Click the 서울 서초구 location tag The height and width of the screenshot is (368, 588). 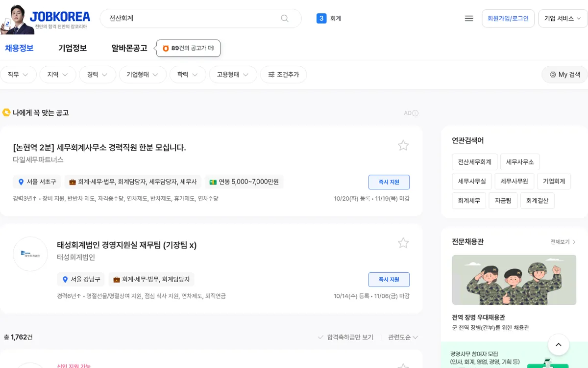coord(37,182)
